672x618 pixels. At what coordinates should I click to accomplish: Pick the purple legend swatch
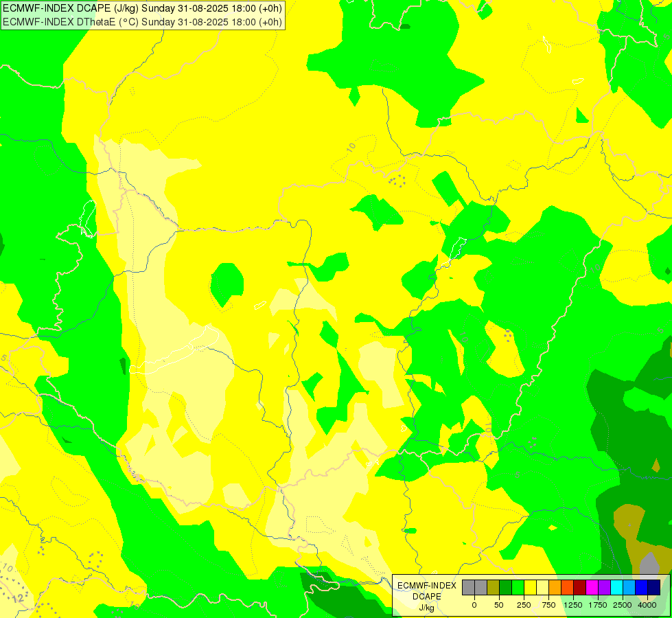click(604, 588)
